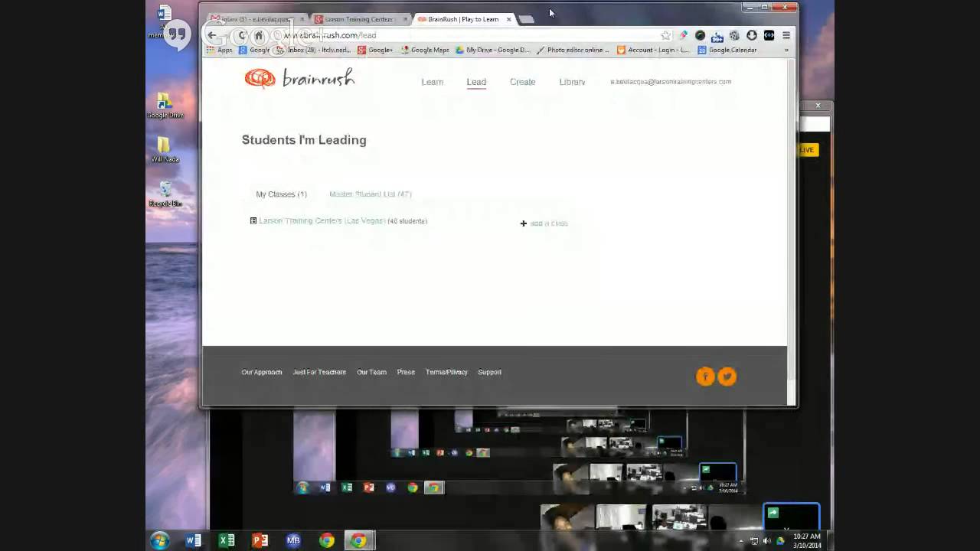Click the browser's vertical scrollbar
Viewport: 980px width, 551px height.
[792, 232]
